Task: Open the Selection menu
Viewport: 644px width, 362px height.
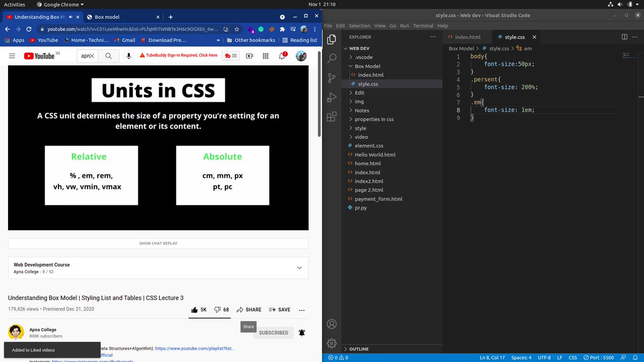Action: pos(360,26)
